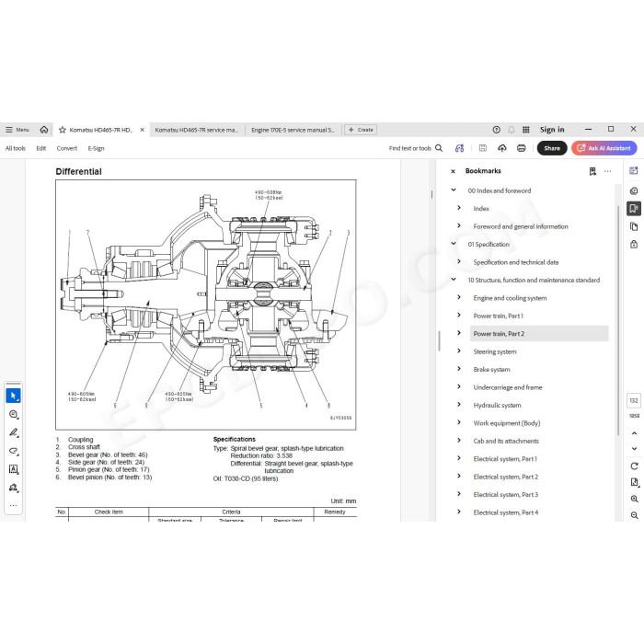Expand Power train, Part 1 bookmark
The height and width of the screenshot is (644, 644).
459,315
